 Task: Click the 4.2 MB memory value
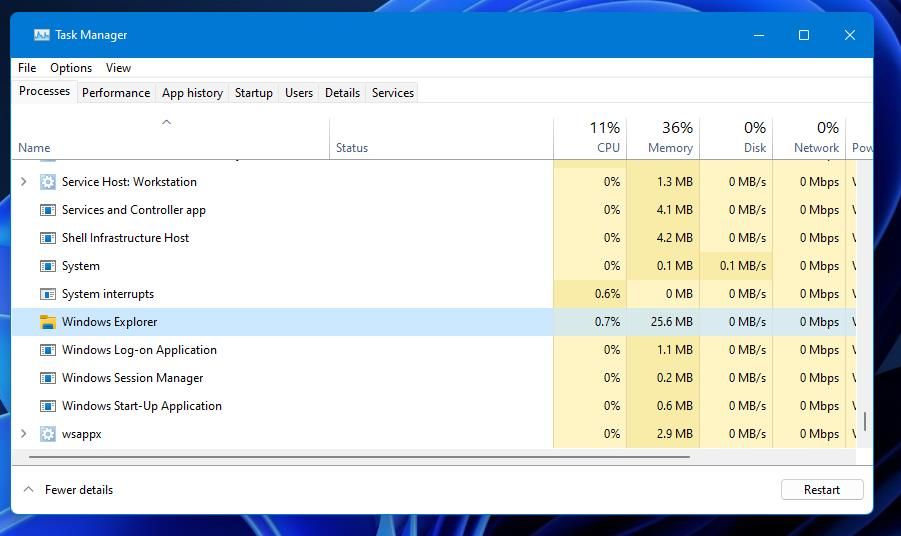(674, 238)
